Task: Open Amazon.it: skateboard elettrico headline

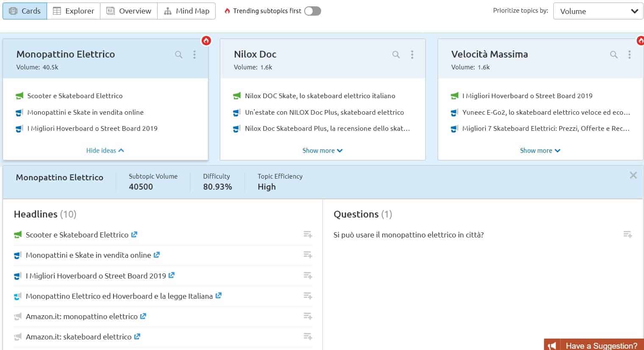Action: 79,337
